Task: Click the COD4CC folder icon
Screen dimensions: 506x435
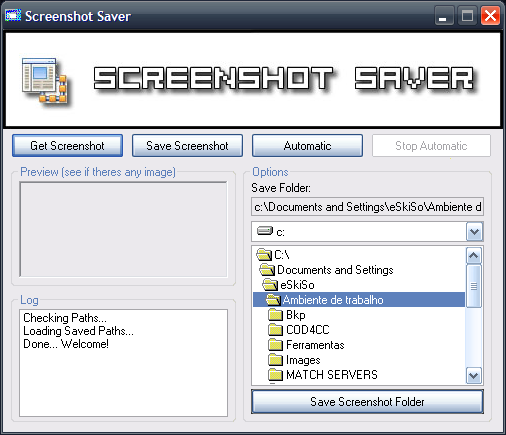Action: [x=275, y=330]
